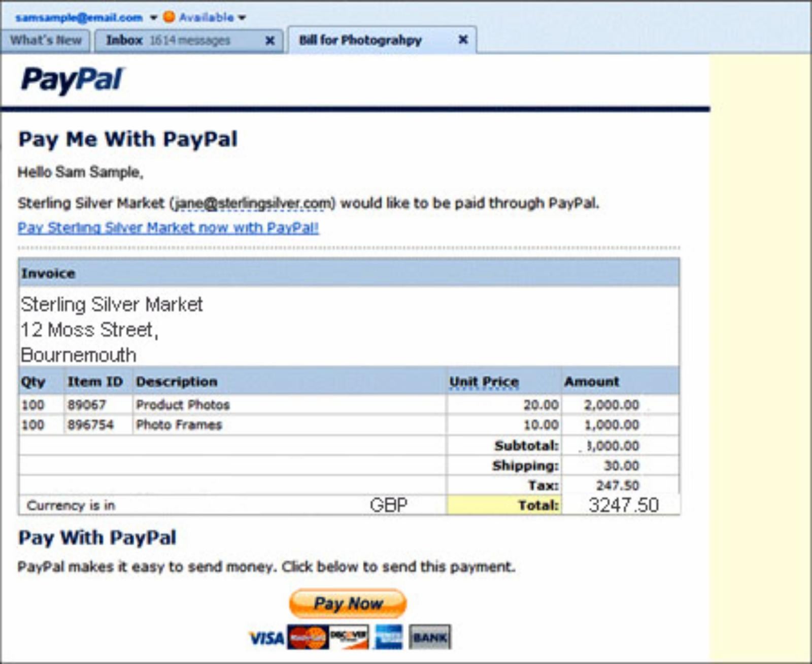Image resolution: width=812 pixels, height=664 pixels.
Task: Click the Tax value 247.50
Action: point(617,485)
